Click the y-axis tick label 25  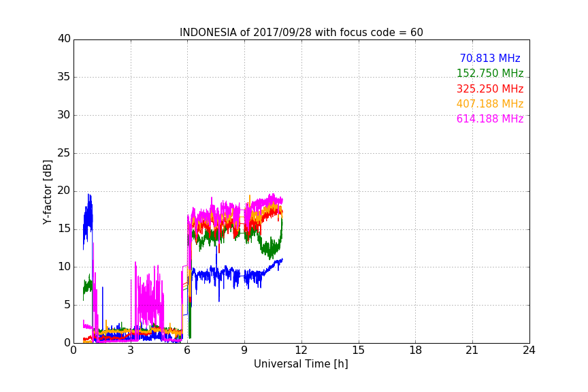64,153
